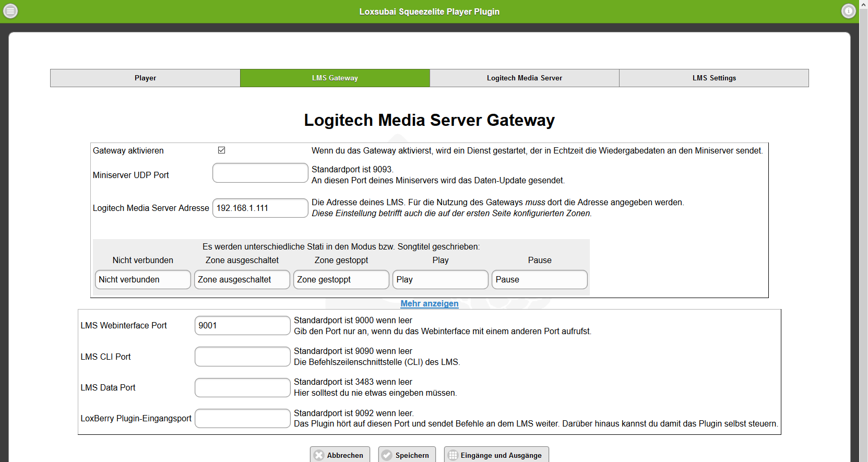Screen dimensions: 868x462
Task: Click the text Standardport ist 9092 wenn leer.
Action: click(354, 413)
